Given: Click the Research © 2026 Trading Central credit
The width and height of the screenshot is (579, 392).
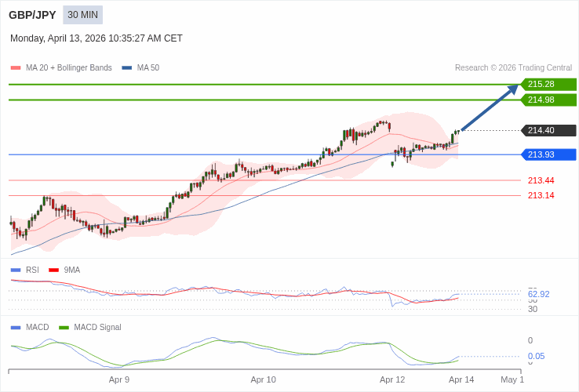Looking at the screenshot, I should click(513, 68).
